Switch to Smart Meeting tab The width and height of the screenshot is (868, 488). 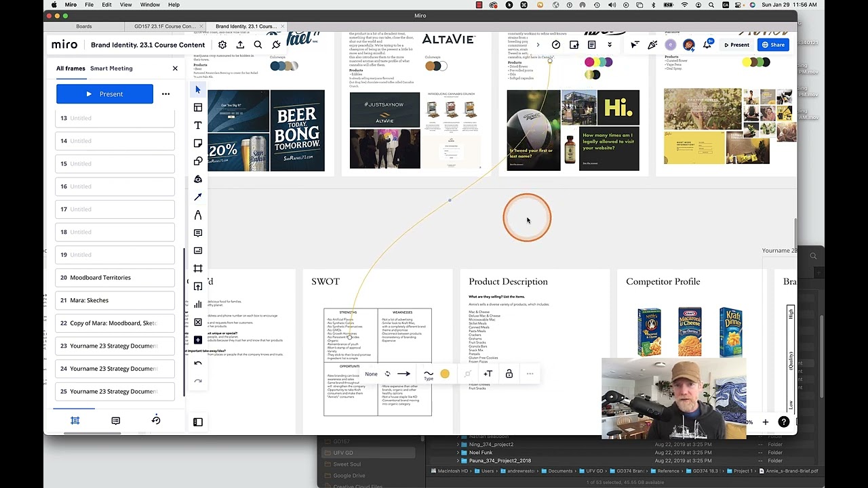(111, 68)
